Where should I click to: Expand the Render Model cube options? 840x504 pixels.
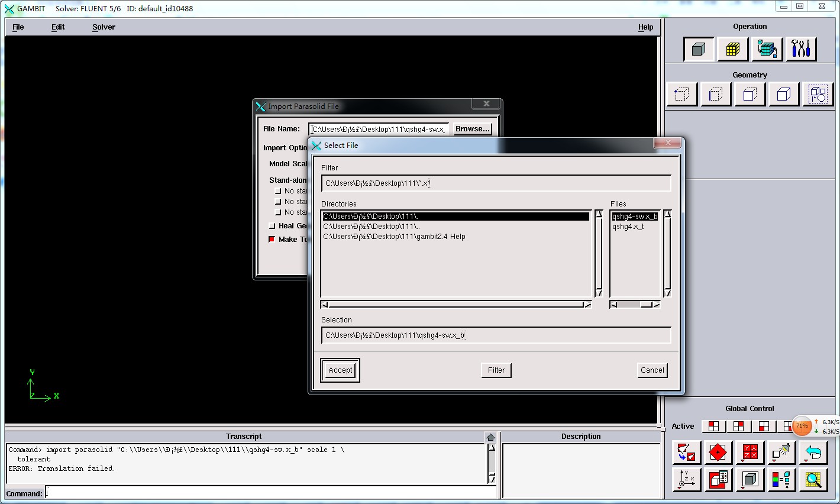pos(749,479)
